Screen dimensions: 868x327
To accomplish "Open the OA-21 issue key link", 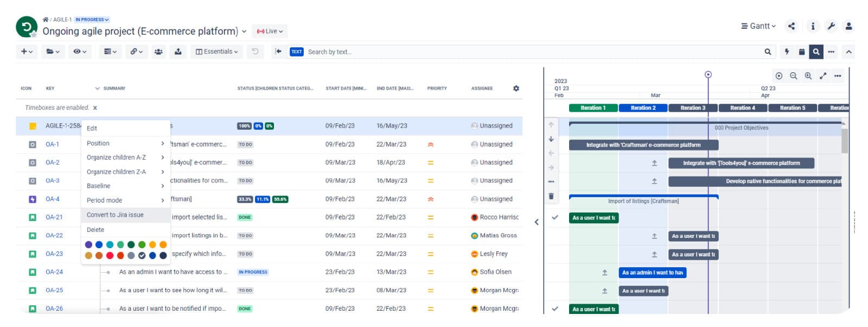I will [54, 217].
